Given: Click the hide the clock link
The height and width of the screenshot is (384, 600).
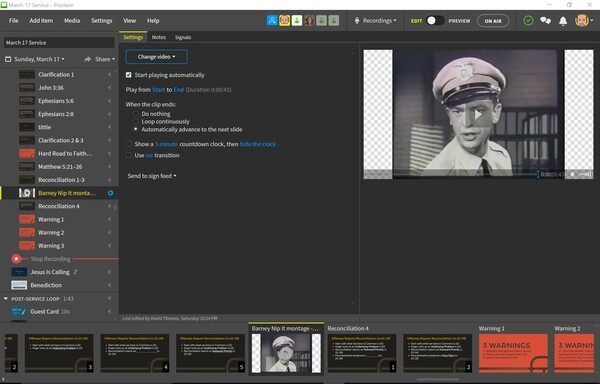Looking at the screenshot, I should point(258,144).
